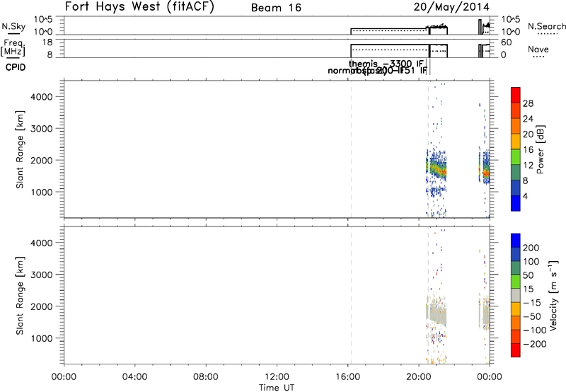
Task: Click the '12:00' time axis tick label
Action: tap(277, 377)
